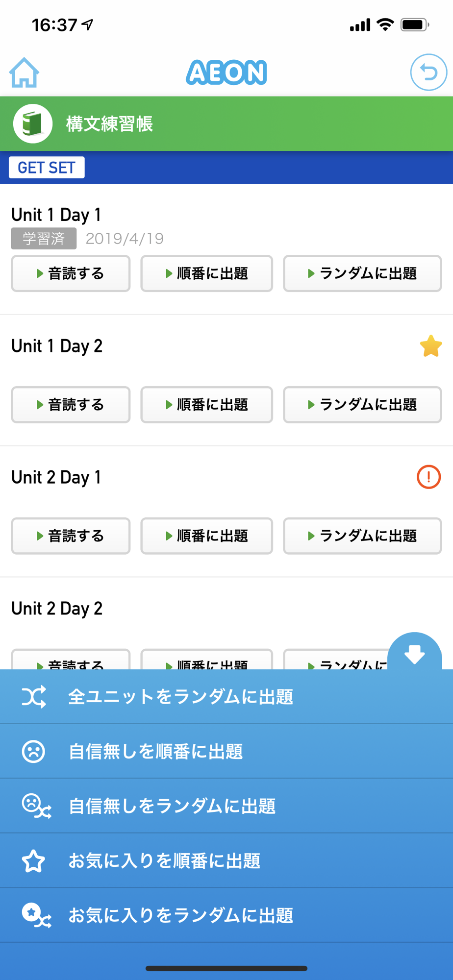Select 自信無しを順番に出題 option
Viewport: 453px width, 980px height.
tap(155, 751)
